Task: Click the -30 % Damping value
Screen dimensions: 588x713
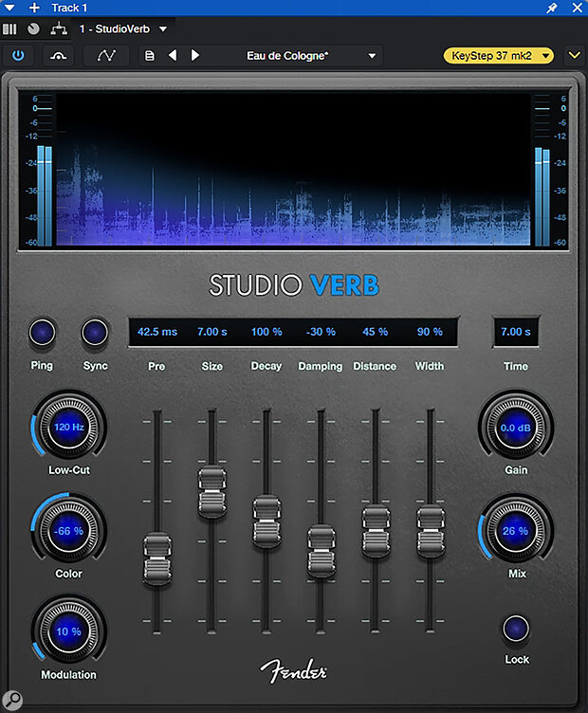Action: click(x=321, y=332)
